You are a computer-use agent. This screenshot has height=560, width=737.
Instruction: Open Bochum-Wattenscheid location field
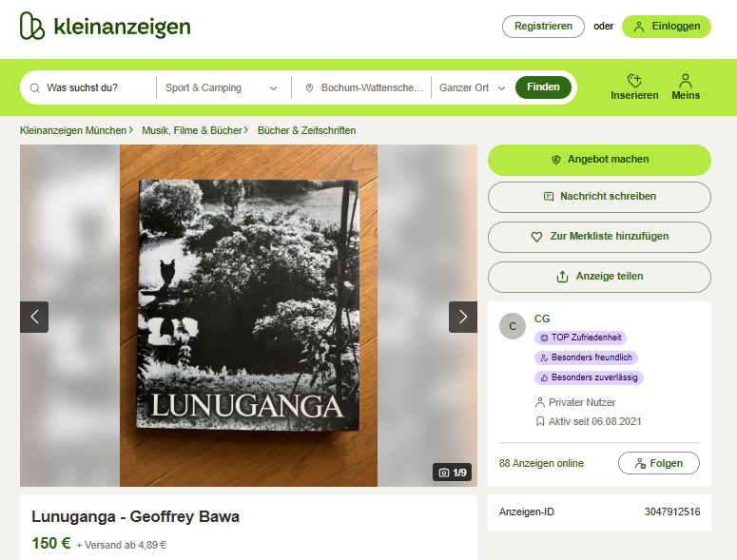[364, 87]
